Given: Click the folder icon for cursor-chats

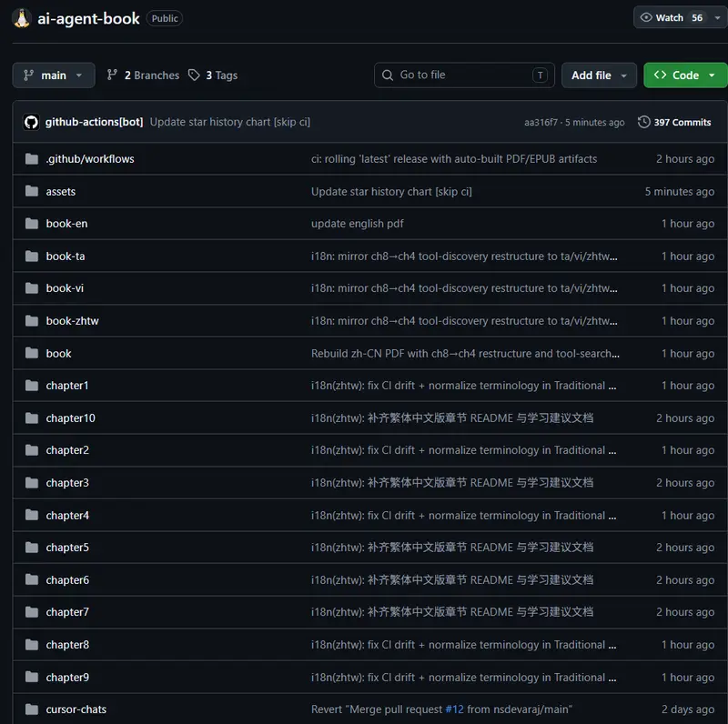Looking at the screenshot, I should pyautogui.click(x=32, y=709).
